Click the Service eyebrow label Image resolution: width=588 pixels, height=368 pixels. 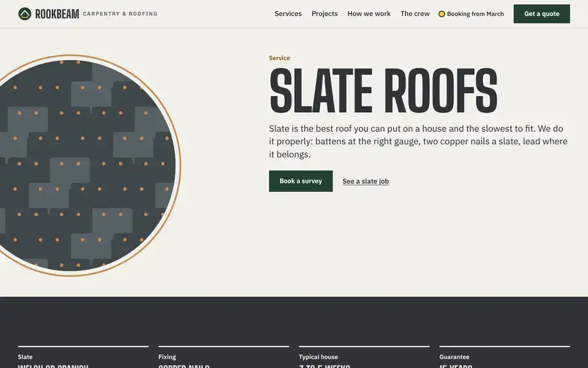pyautogui.click(x=279, y=58)
